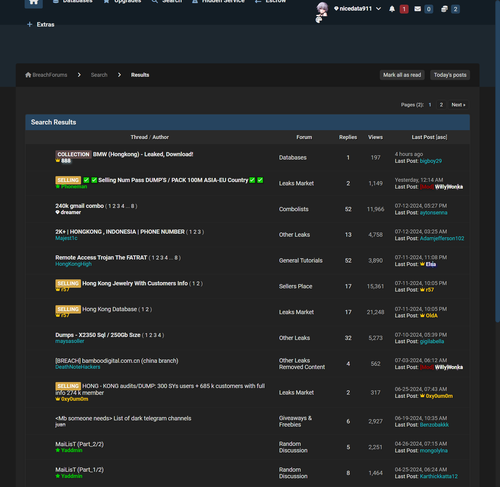Go to results page 2
Screen dimensions: 500x487
441,105
